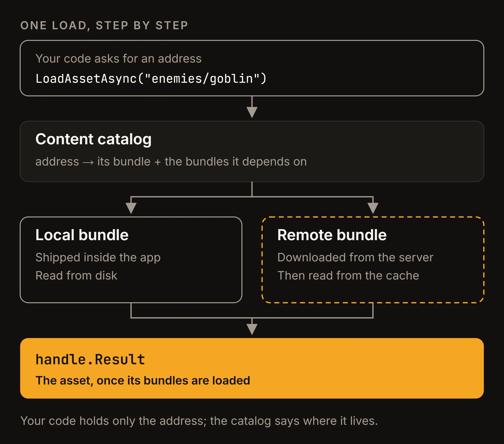This screenshot has height=444, width=504.
Task: Click the 'Read from disk' line
Action: point(76,275)
